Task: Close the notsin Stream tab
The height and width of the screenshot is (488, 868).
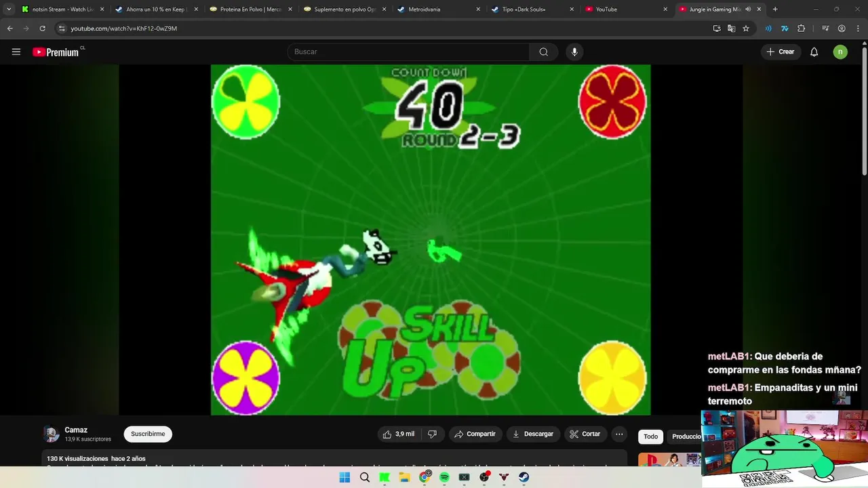Action: tap(102, 9)
